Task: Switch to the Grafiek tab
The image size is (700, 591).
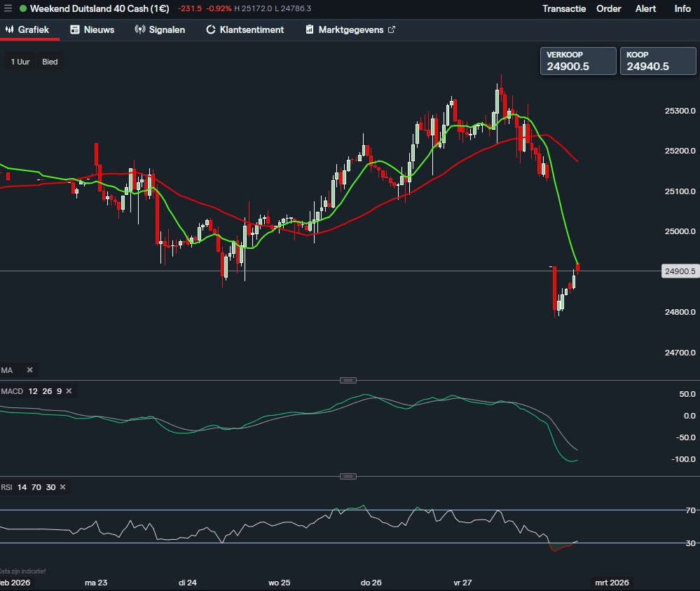Action: pos(29,30)
